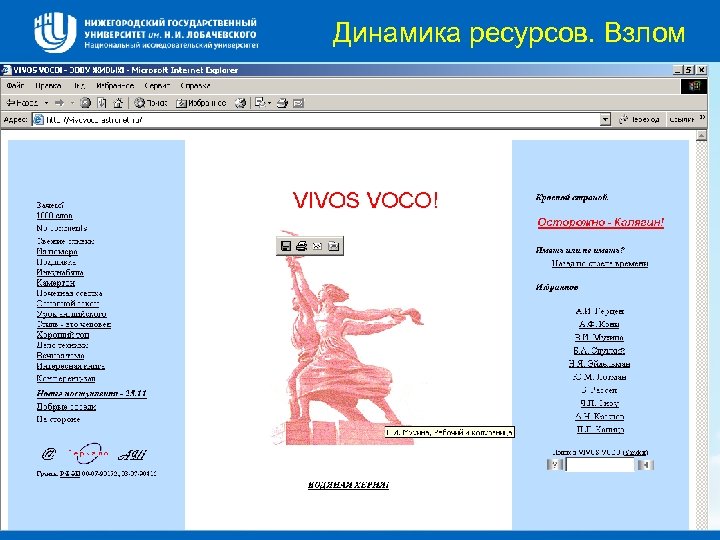Click the VIVOS VOCO! heading
This screenshot has width=720, height=540.
pos(366,200)
